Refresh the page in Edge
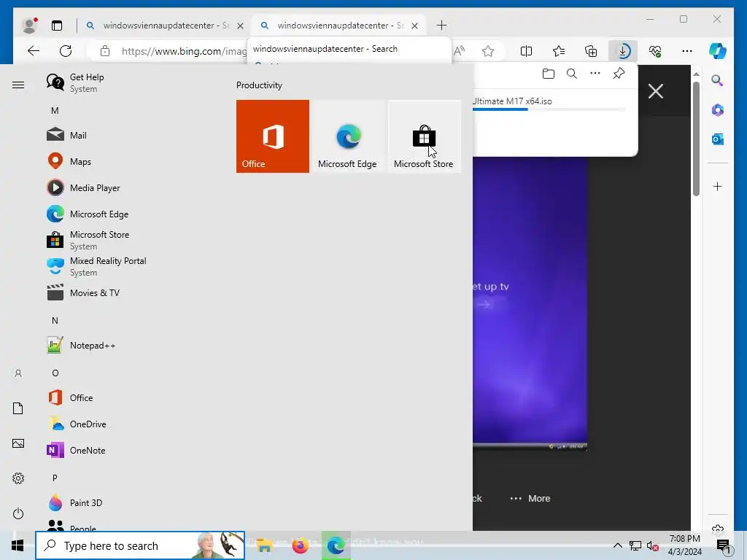Viewport: 747px width, 560px height. [x=66, y=51]
